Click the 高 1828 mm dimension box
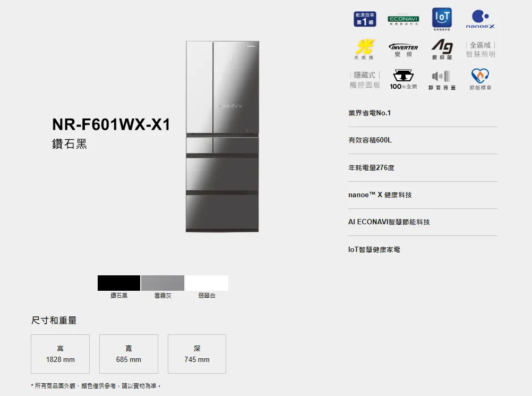The height and width of the screenshot is (396, 532). pos(60,354)
